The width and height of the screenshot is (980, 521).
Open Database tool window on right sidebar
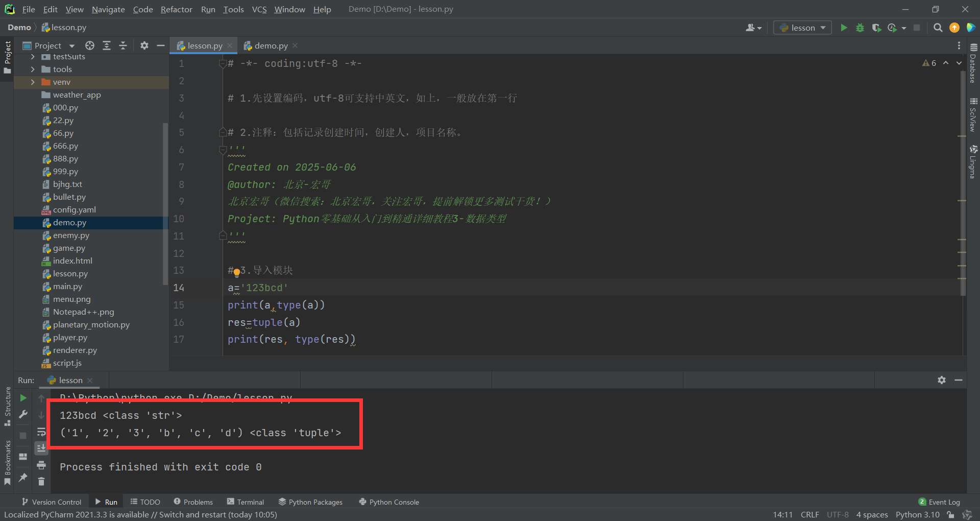(973, 62)
